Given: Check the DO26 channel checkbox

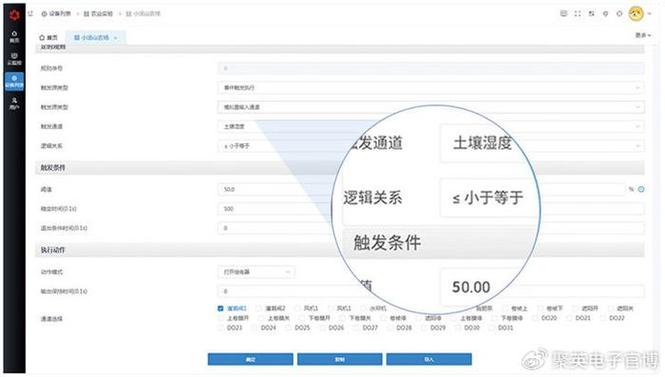Looking at the screenshot, I should (x=322, y=327).
